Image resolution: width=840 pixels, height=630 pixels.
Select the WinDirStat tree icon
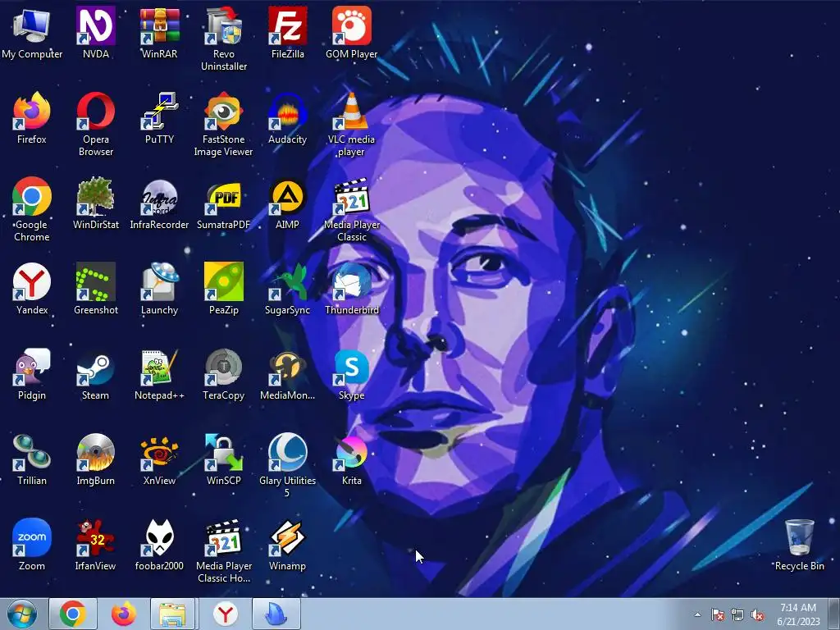[95, 203]
